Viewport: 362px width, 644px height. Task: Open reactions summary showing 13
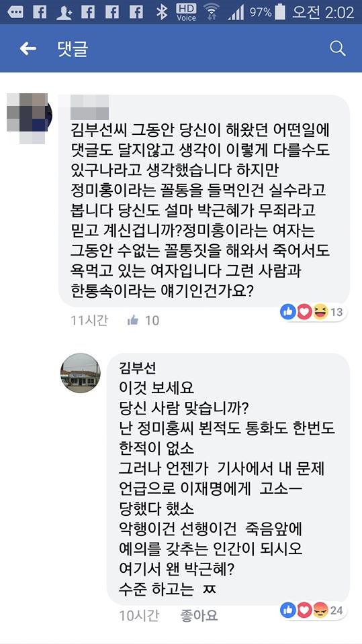314,313
